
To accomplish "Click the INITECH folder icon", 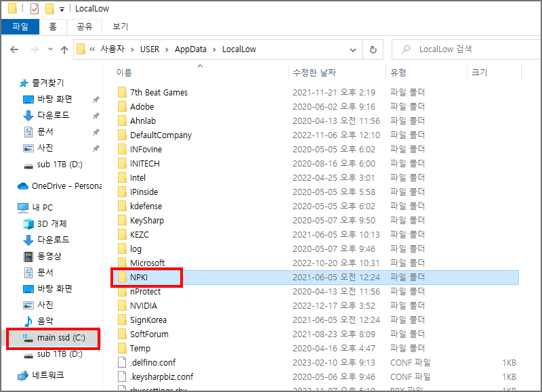I will [122, 163].
